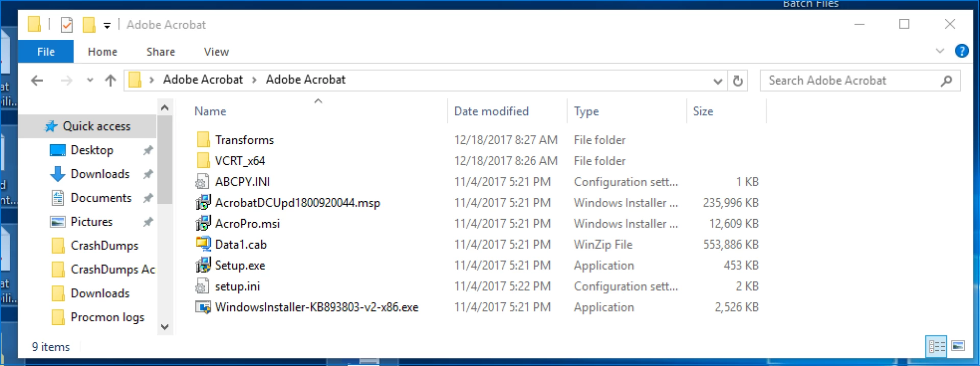This screenshot has width=980, height=366.
Task: Select the VCRT_x64 folder icon
Action: click(x=203, y=161)
